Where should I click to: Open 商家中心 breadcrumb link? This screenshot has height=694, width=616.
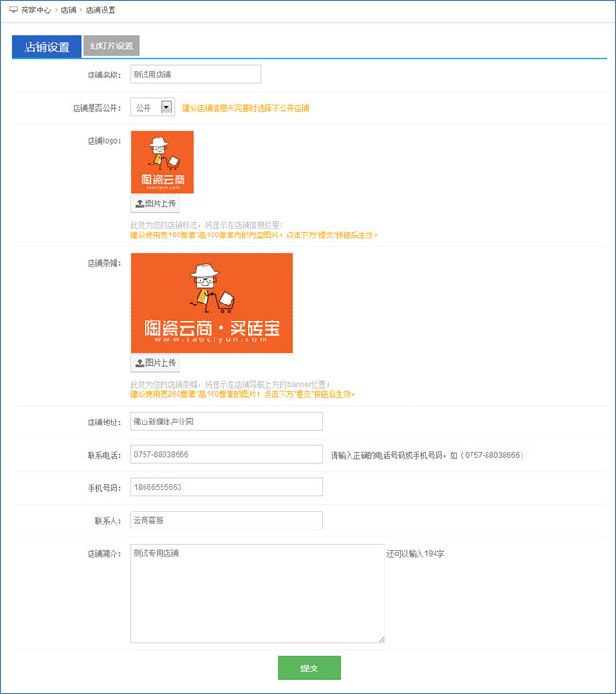36,9
